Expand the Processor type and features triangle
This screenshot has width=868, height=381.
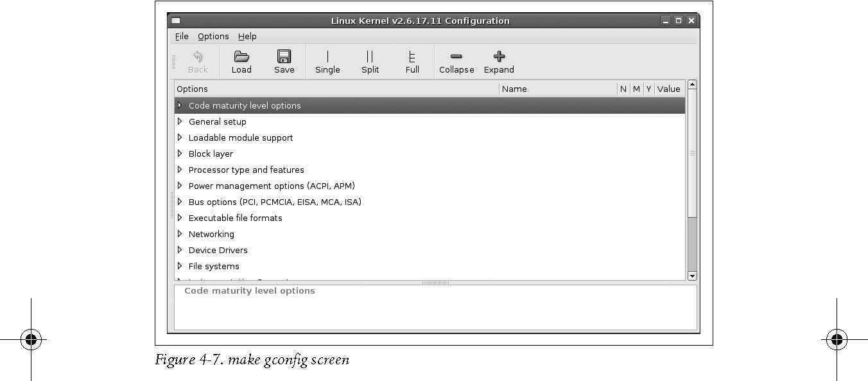coord(180,170)
